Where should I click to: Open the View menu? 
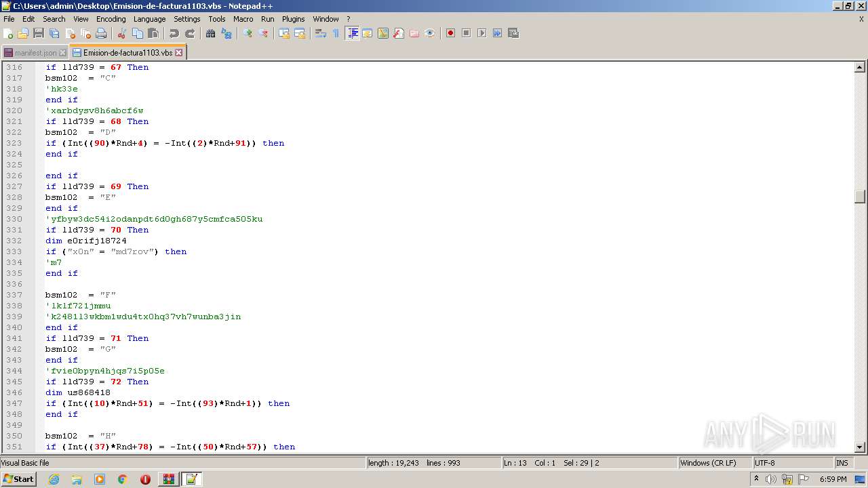tap(81, 19)
